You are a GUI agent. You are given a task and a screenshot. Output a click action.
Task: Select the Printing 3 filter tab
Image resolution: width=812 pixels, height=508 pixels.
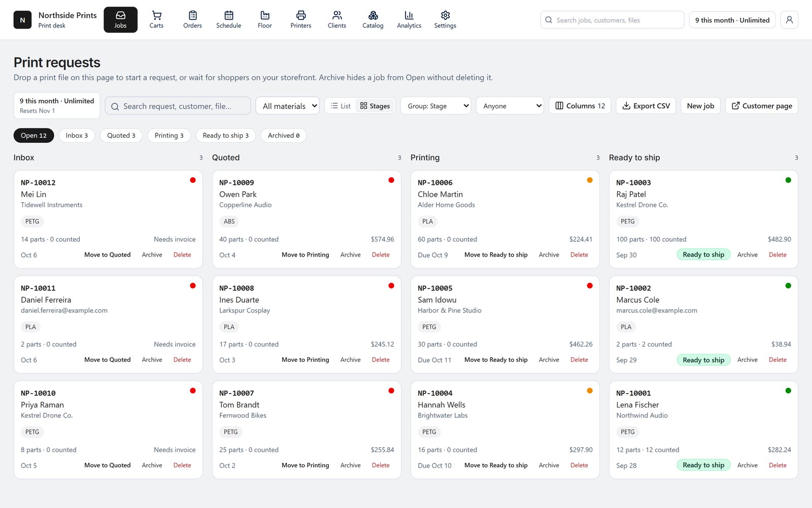[169, 135]
